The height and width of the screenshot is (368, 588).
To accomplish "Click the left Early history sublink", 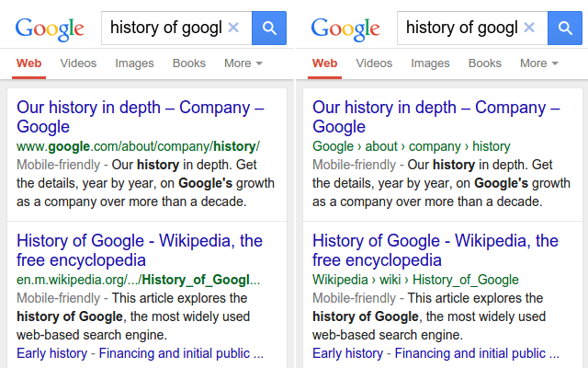I will coord(51,353).
